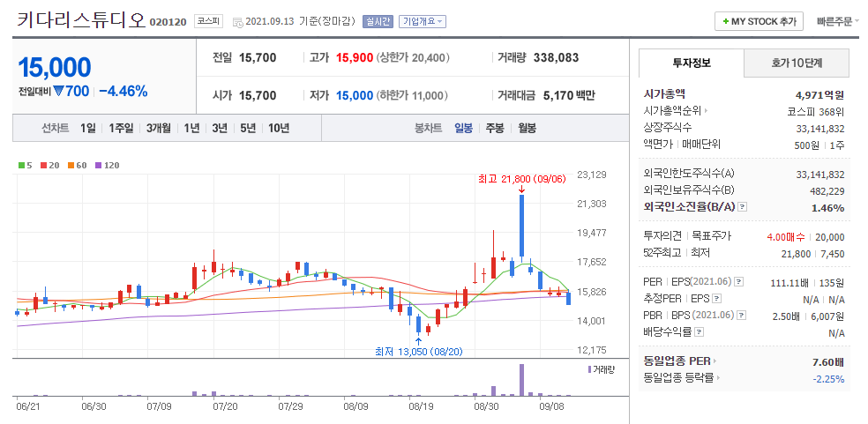Select the 1일 line chart period
This screenshot has width=868, height=424.
[x=87, y=129]
